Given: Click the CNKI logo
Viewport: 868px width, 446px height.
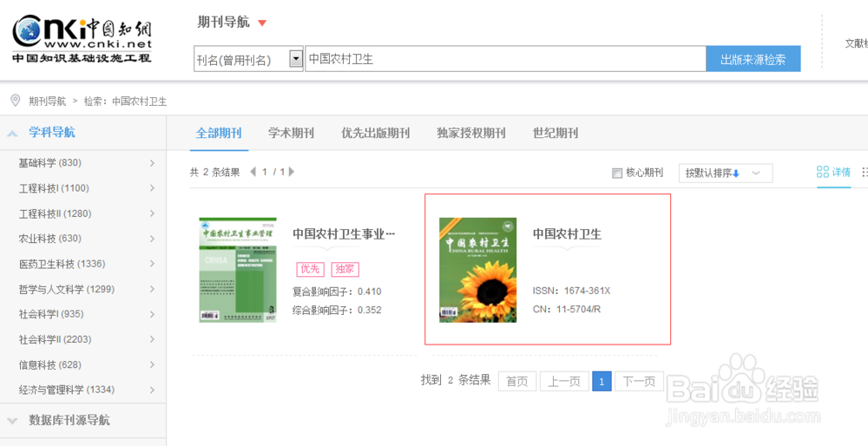Looking at the screenshot, I should point(82,39).
